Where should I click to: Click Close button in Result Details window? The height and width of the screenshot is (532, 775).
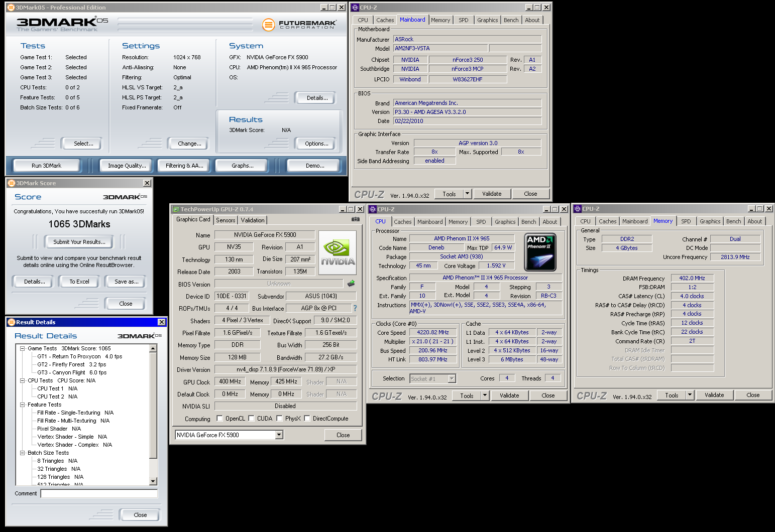[140, 515]
